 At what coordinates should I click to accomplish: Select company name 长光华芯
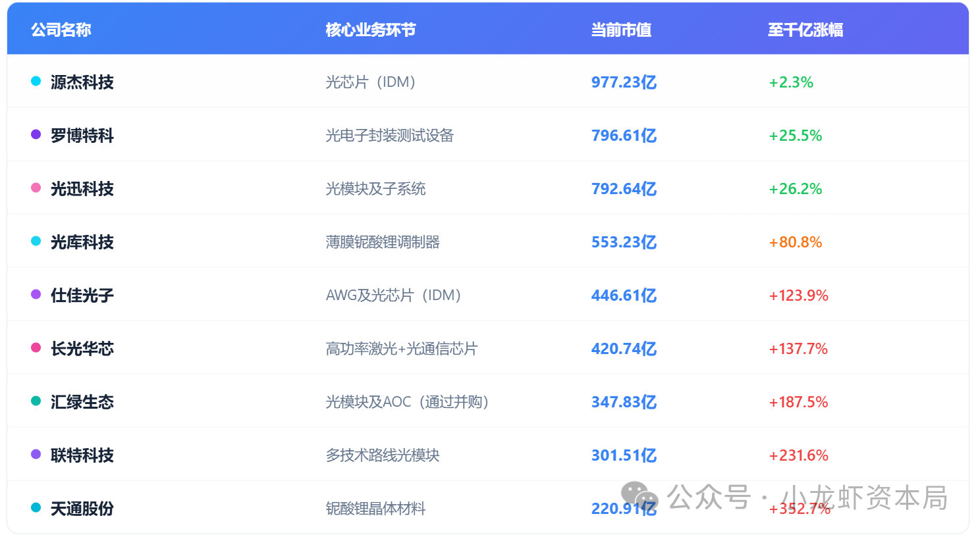[x=82, y=349]
